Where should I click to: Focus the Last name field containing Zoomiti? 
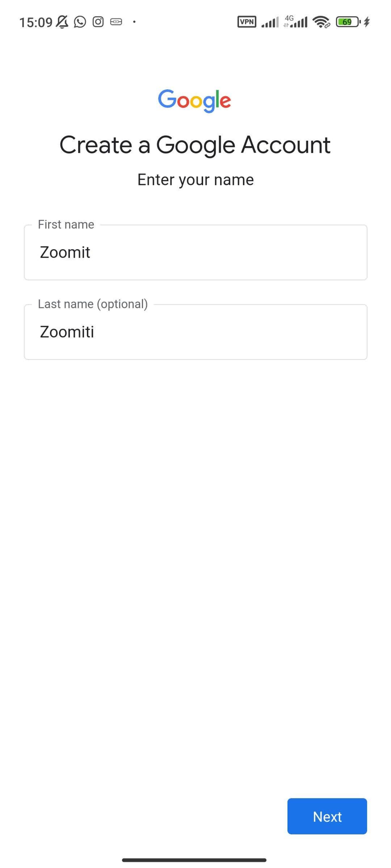point(196,332)
